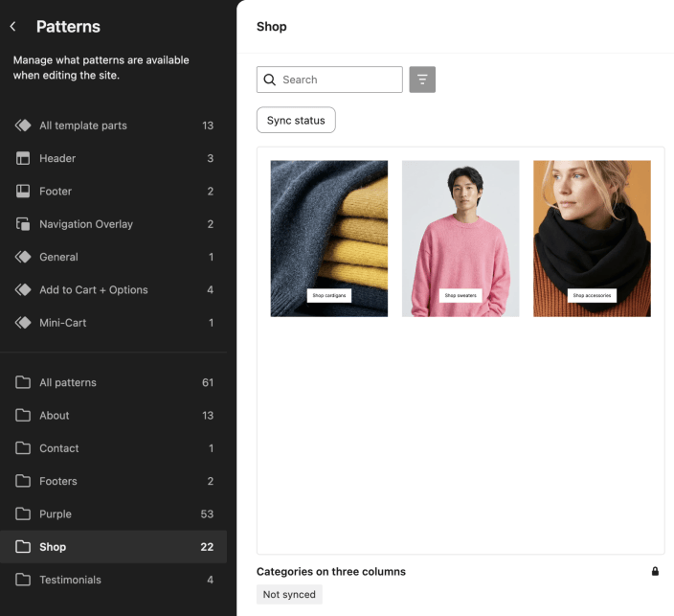The width and height of the screenshot is (674, 616).
Task: Open the Contact patterns category
Action: tap(114, 448)
